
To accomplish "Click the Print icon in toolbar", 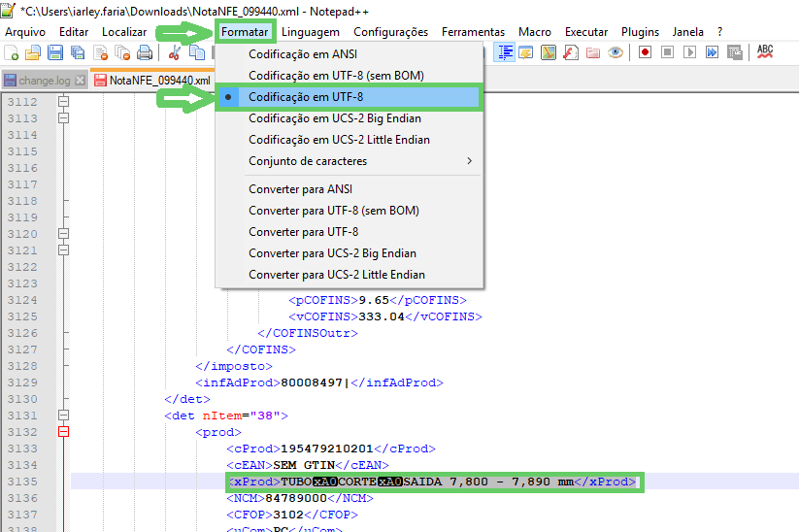I will pos(144,52).
